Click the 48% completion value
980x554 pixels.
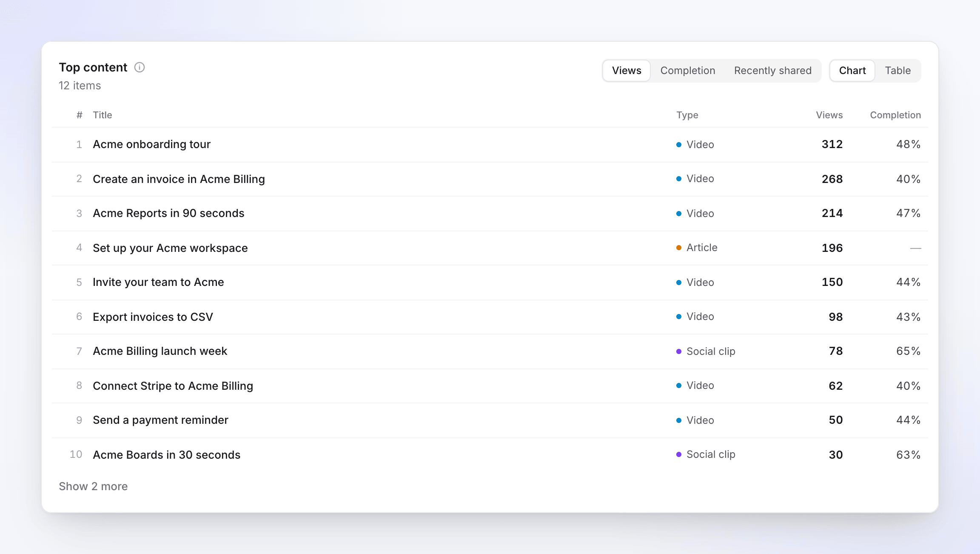[908, 144]
